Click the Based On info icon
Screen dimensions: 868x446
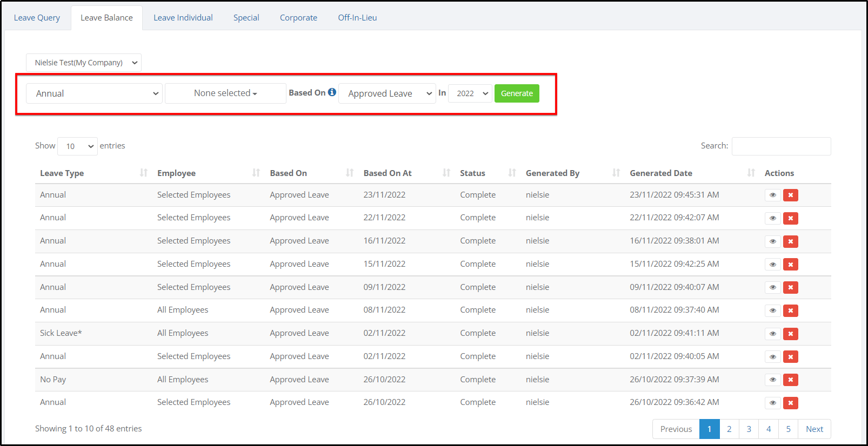[x=332, y=92]
